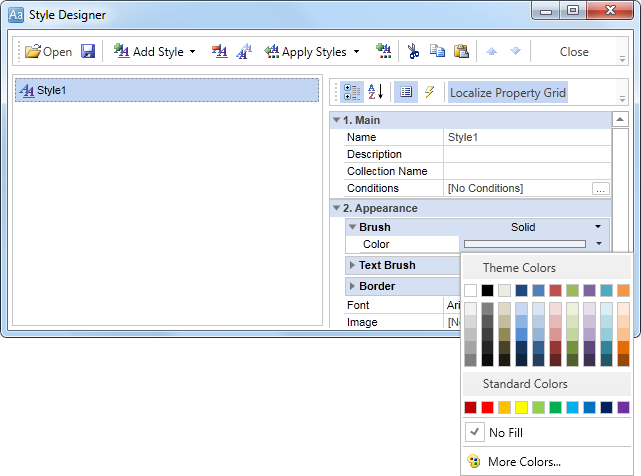Show events with lightning bolt icon
Viewport: 641px width, 476px height.
coord(430,92)
